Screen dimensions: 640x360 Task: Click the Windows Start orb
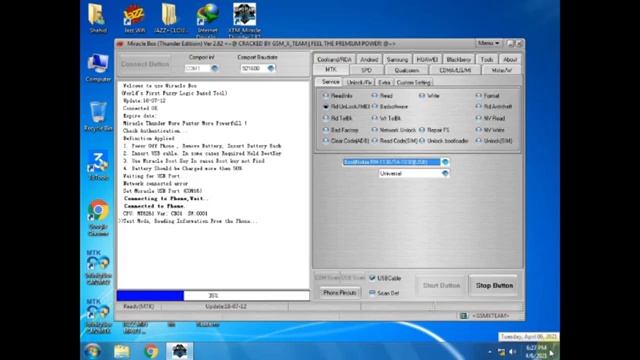93,351
